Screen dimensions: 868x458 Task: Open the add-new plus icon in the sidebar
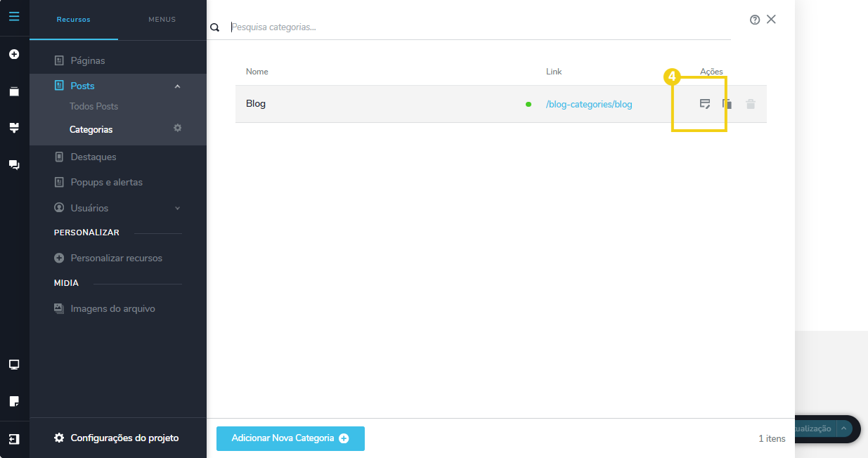pos(14,53)
